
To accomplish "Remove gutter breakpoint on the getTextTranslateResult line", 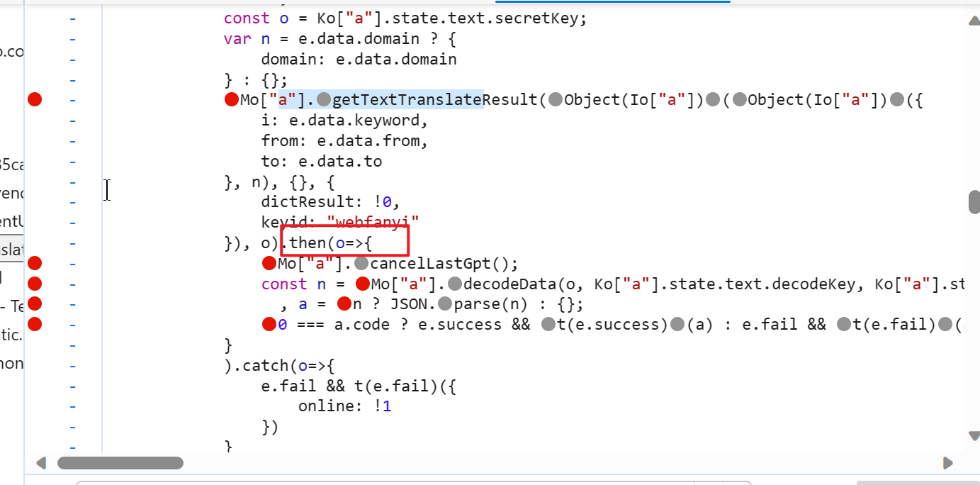I will tap(35, 100).
